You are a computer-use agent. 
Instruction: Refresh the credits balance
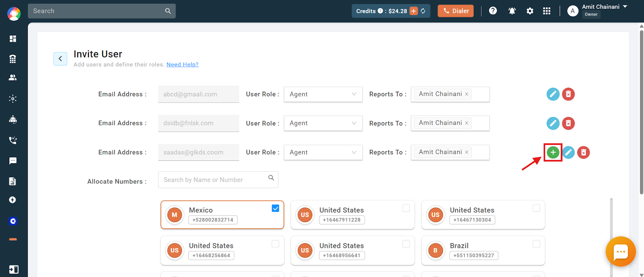tap(423, 11)
